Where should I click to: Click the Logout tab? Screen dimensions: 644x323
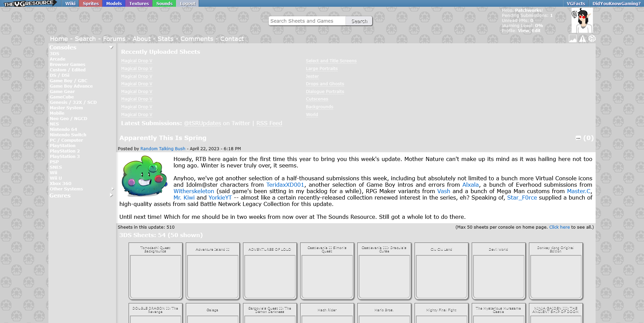pyautogui.click(x=187, y=3)
